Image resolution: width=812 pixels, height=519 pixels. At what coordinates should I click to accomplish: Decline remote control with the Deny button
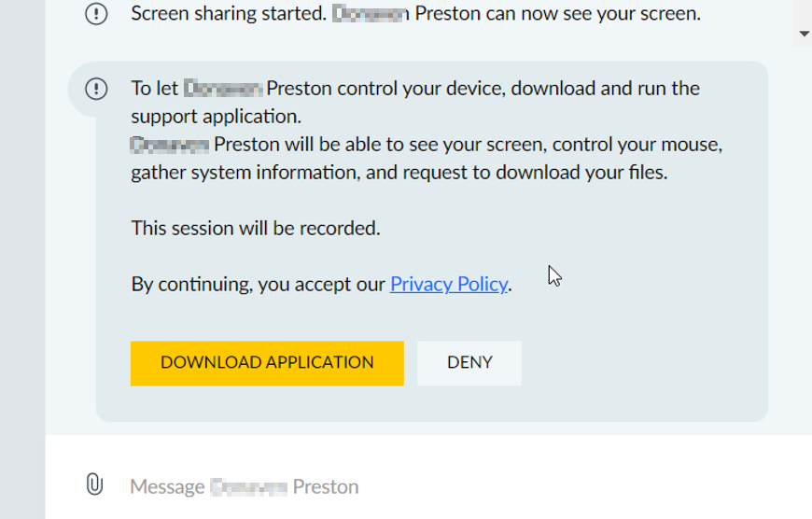tap(469, 363)
